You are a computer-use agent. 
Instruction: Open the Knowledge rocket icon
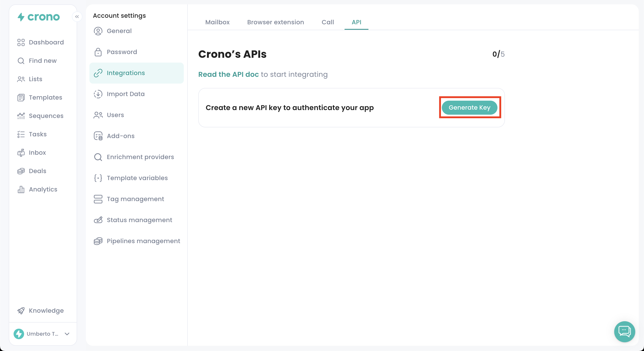coord(21,311)
